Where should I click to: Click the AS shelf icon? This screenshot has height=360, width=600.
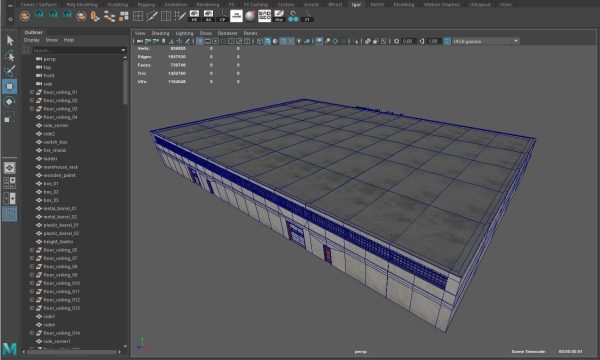[x=209, y=16]
